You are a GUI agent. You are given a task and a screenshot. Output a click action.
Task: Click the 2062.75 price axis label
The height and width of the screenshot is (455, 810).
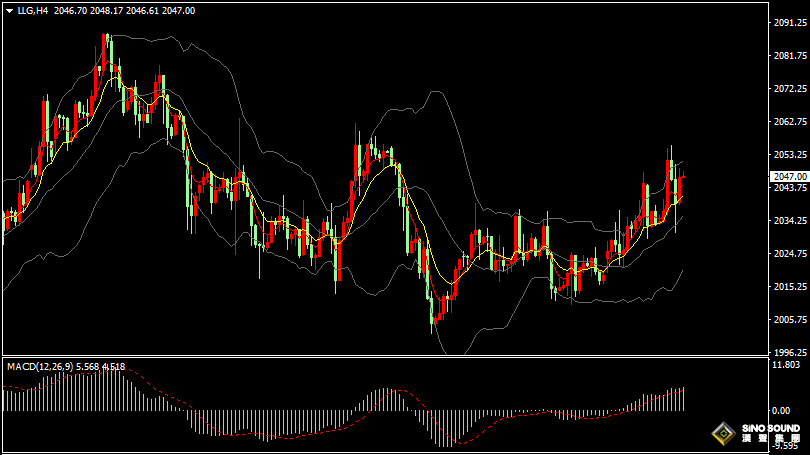click(789, 122)
